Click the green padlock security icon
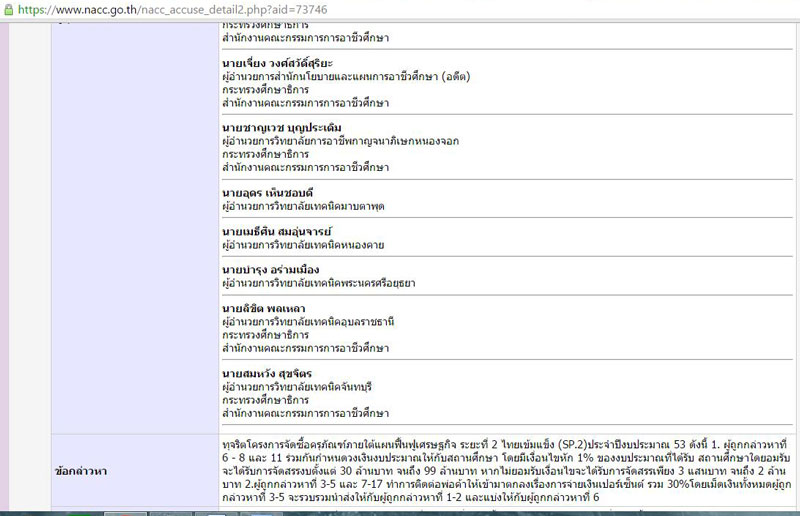Screen dimensions: 800x516 (7, 9)
